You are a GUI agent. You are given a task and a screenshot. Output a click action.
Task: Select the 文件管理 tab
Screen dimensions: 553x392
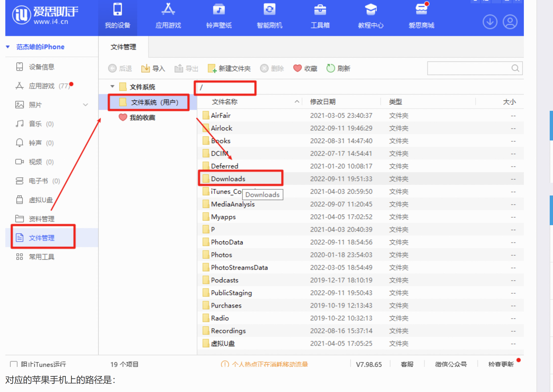coord(123,47)
